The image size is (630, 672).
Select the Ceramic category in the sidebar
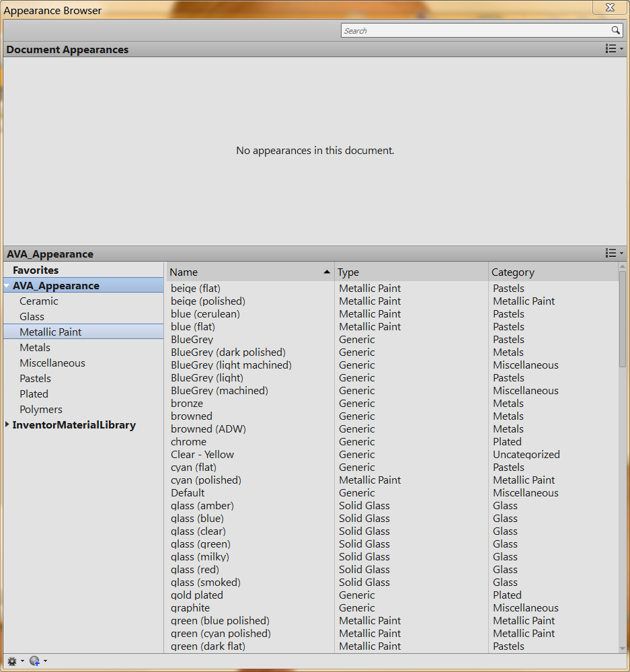[38, 301]
